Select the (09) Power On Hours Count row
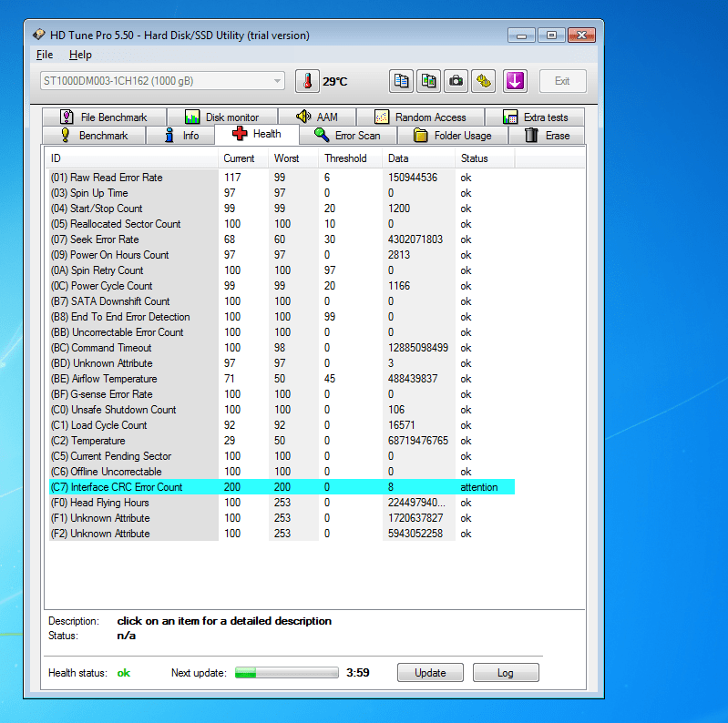The image size is (728, 723). [282, 255]
